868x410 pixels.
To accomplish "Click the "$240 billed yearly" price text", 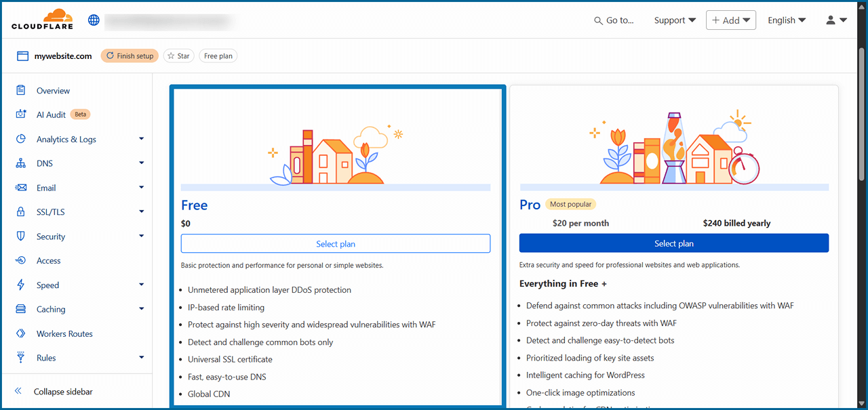I will 736,223.
